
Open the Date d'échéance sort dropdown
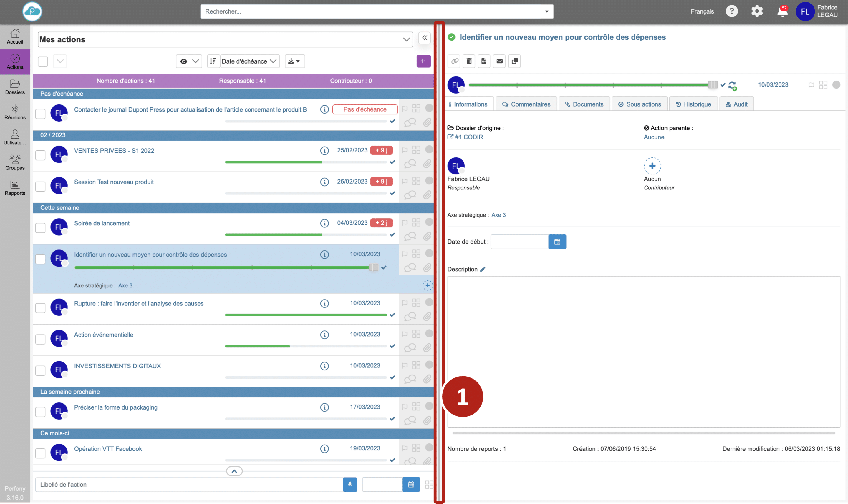249,61
